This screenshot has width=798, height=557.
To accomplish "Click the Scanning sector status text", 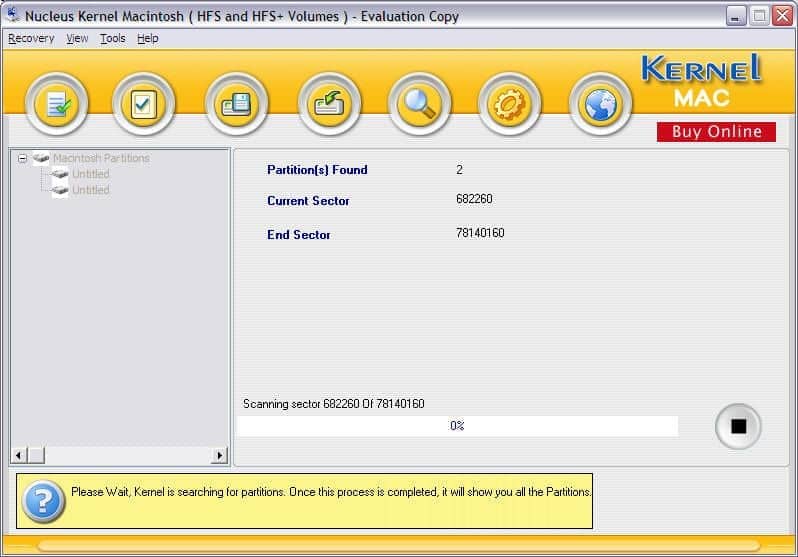I will coord(333,404).
